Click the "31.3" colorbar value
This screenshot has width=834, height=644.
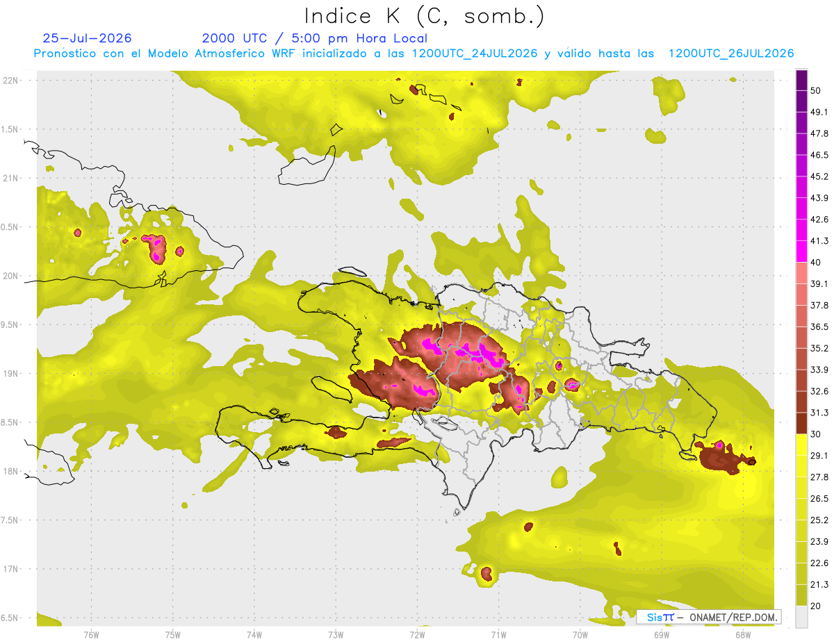[x=820, y=413]
